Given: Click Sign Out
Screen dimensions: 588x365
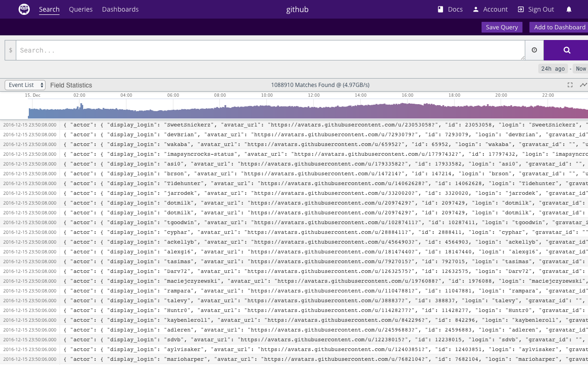Looking at the screenshot, I should point(535,9).
